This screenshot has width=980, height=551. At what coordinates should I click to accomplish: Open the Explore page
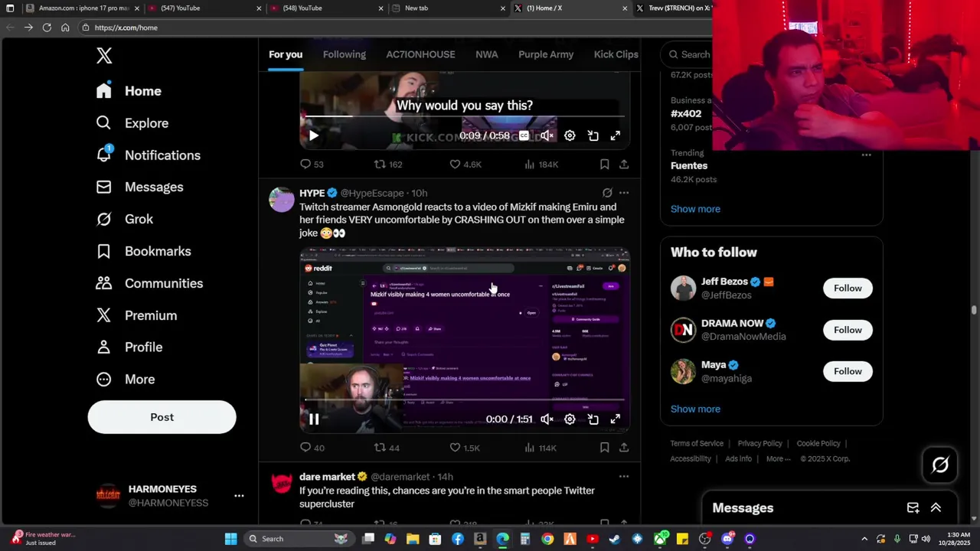tap(132, 123)
